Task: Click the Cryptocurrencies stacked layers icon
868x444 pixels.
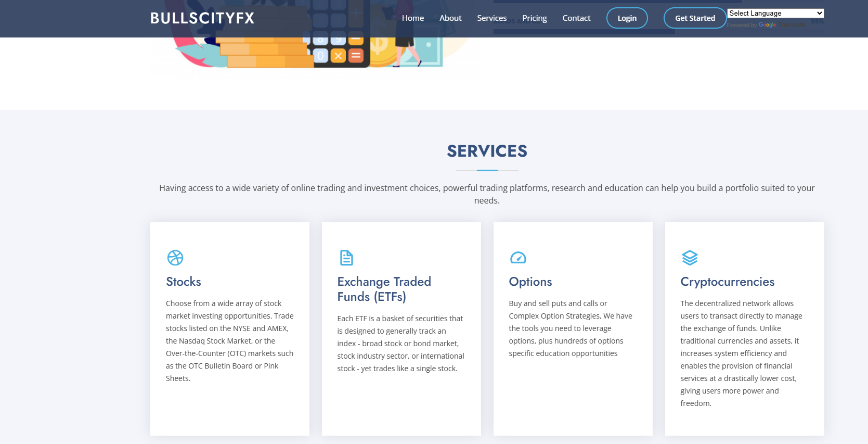Action: pos(690,258)
